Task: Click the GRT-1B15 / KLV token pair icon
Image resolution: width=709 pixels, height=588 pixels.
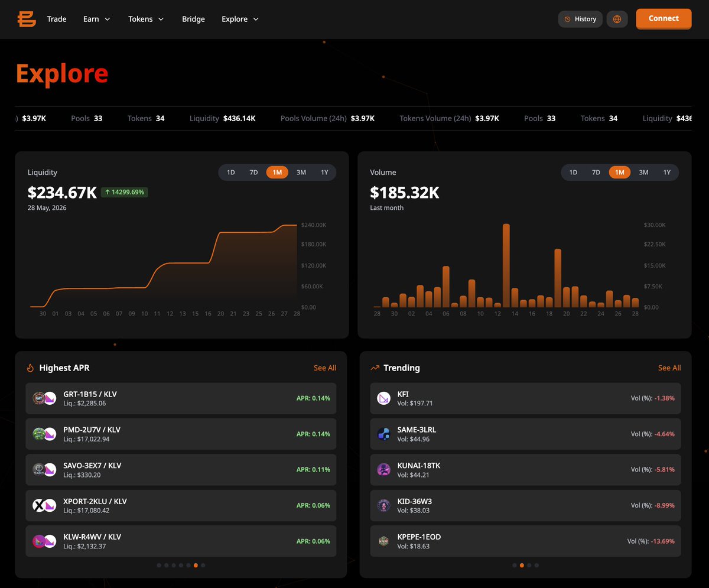Action: click(44, 398)
